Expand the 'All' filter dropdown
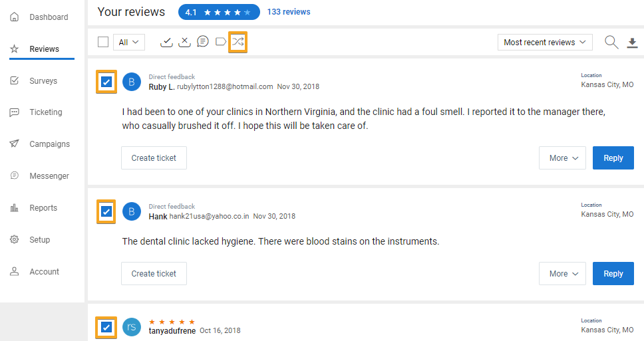Screen dimensions: 644x341 pyautogui.click(x=129, y=42)
